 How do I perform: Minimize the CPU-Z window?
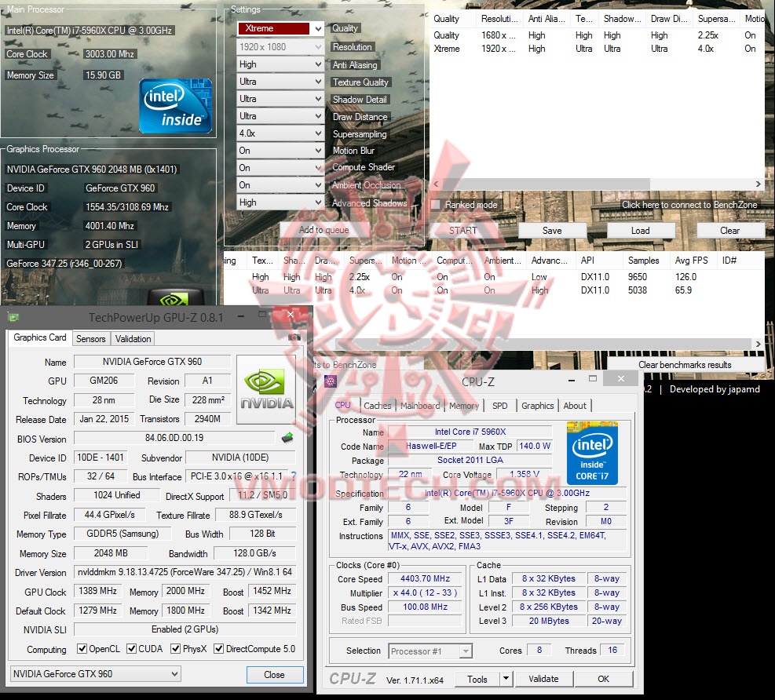click(572, 380)
